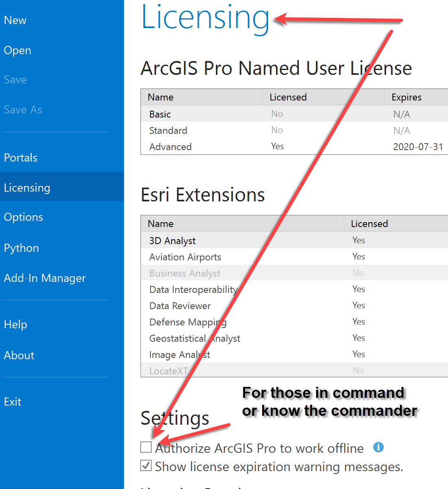
Task: Select the Standard license row
Action: (294, 130)
